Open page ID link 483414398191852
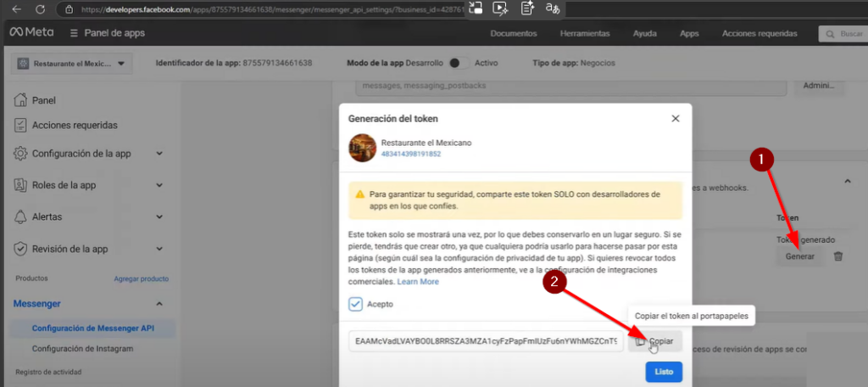 [411, 154]
